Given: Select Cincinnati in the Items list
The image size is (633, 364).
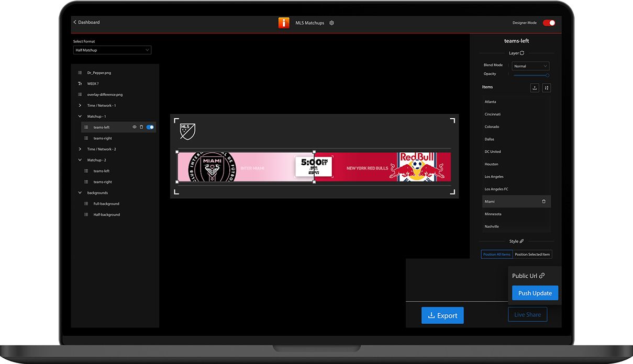Looking at the screenshot, I should (516, 114).
